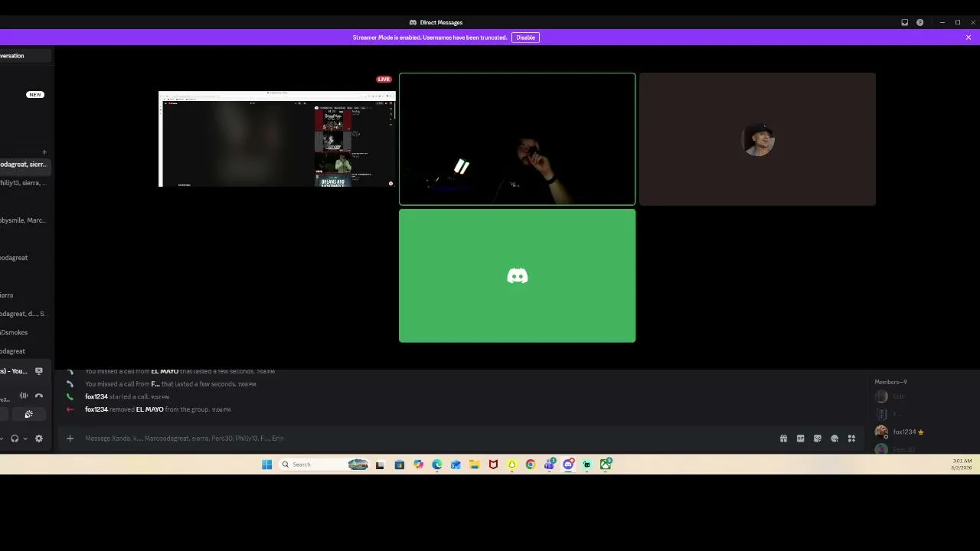Open the GIF picker
This screenshot has width=980, height=551.
coord(800,439)
